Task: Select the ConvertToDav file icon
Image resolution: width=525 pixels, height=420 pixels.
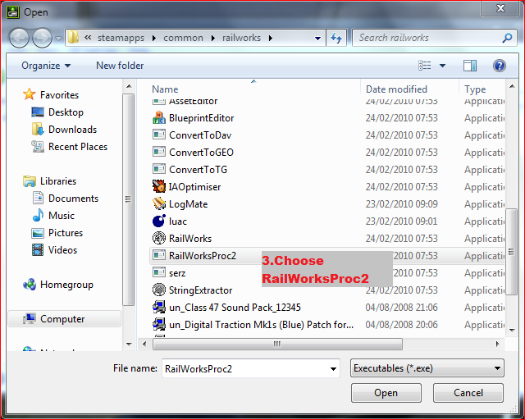Action: pos(159,135)
